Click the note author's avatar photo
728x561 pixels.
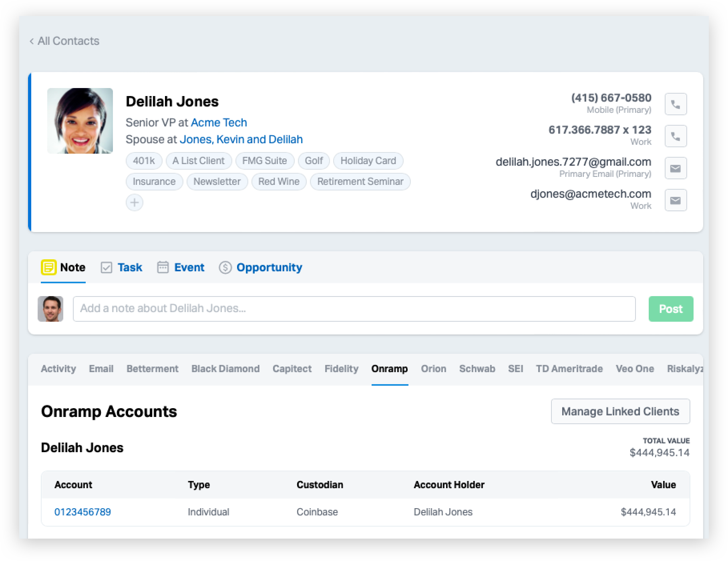[x=50, y=309]
